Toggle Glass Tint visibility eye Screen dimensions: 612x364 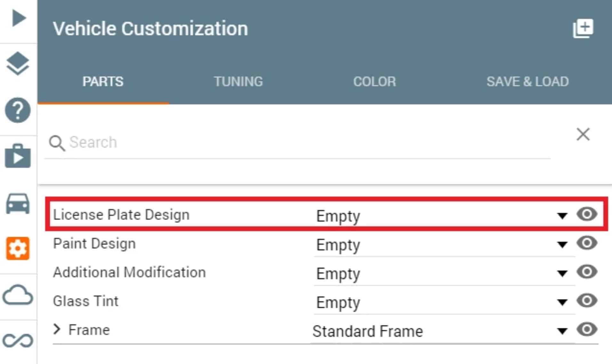tap(587, 301)
